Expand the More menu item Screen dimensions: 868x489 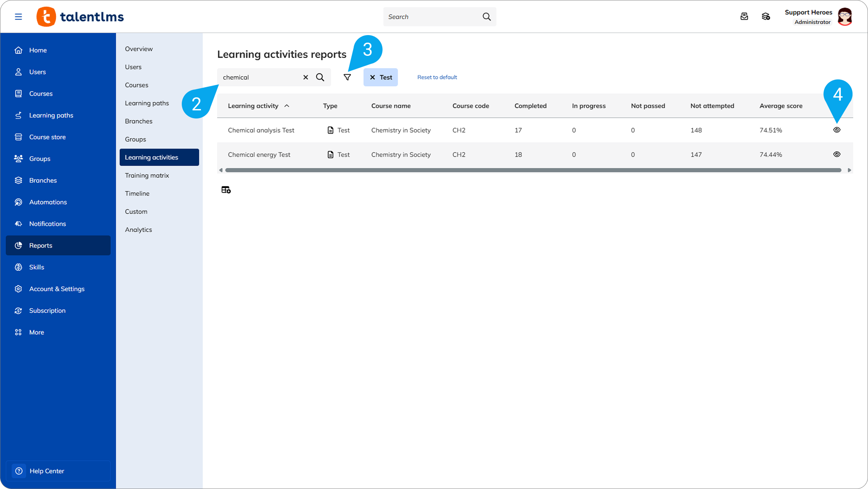pos(58,332)
